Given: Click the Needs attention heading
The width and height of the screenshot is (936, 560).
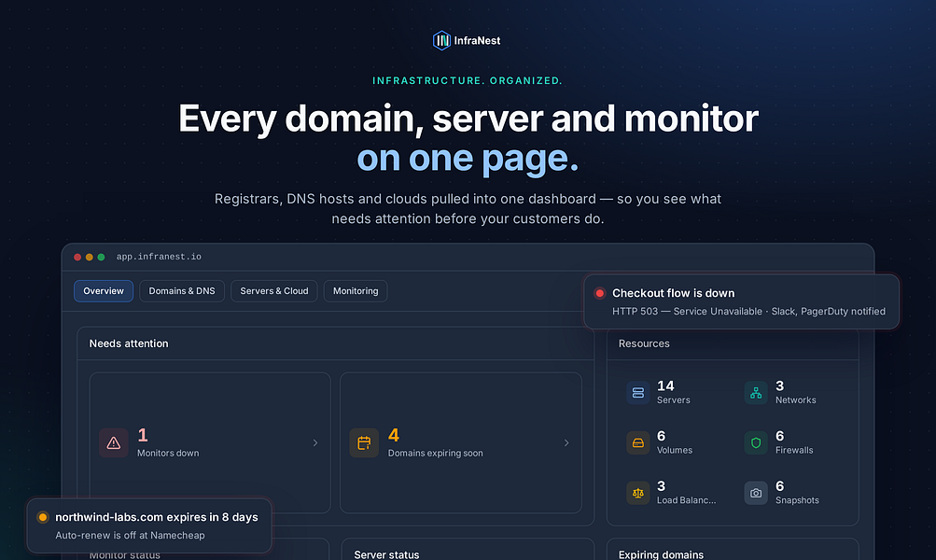Looking at the screenshot, I should coord(129,343).
